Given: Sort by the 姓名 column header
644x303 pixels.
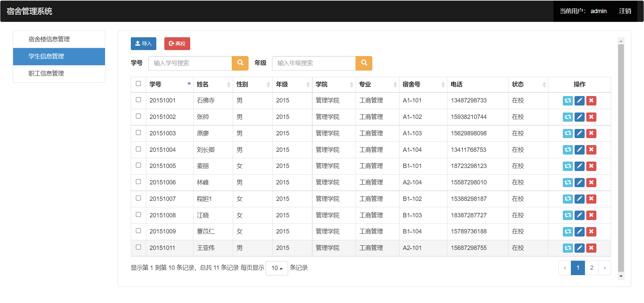Looking at the screenshot, I should tap(213, 84).
